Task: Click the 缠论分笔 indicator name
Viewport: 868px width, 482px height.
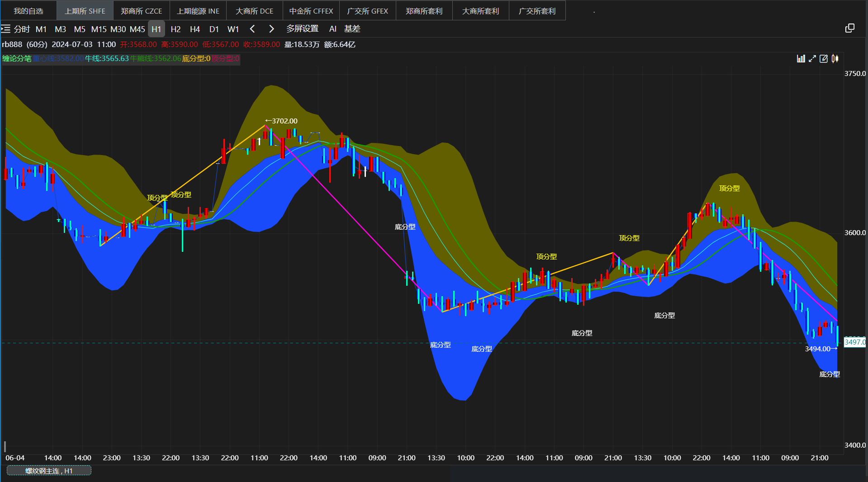Action: pos(17,59)
